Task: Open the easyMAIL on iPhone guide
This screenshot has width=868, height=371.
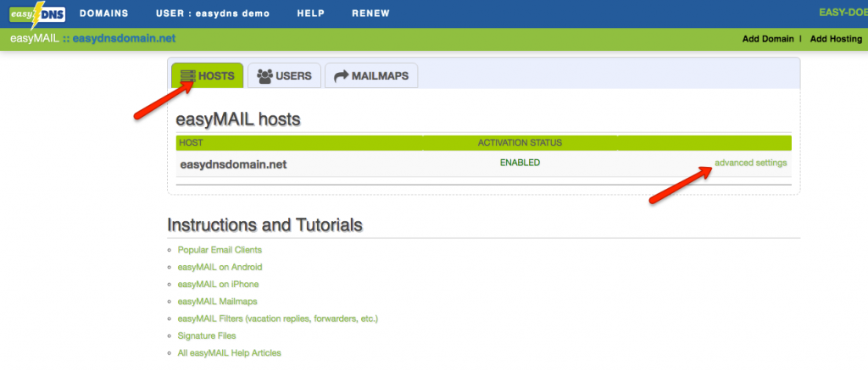Action: [218, 285]
